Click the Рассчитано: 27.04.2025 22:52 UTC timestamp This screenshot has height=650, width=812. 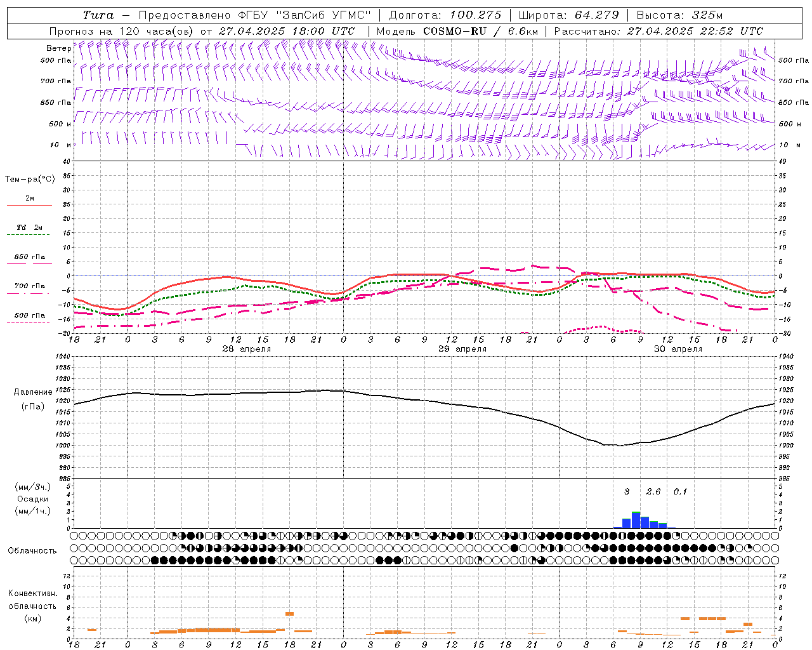coord(658,31)
